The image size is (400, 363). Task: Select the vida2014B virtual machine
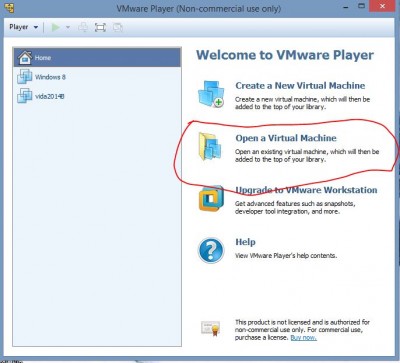97,96
